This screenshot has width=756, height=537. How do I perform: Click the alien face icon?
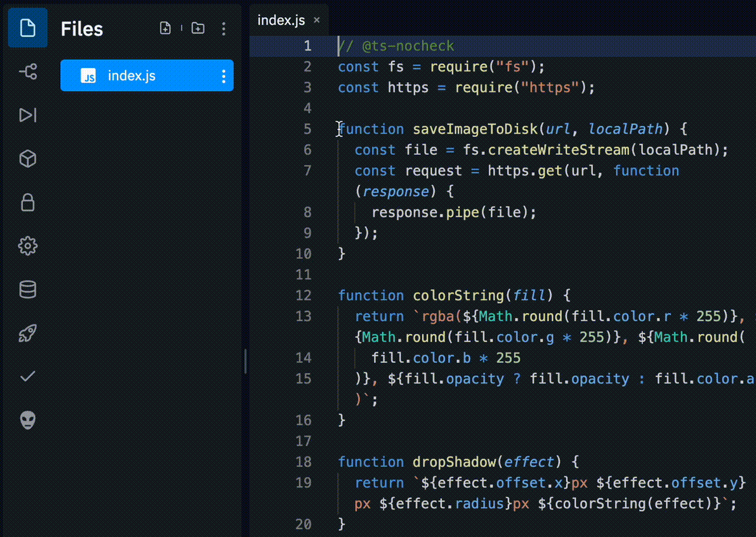(28, 420)
